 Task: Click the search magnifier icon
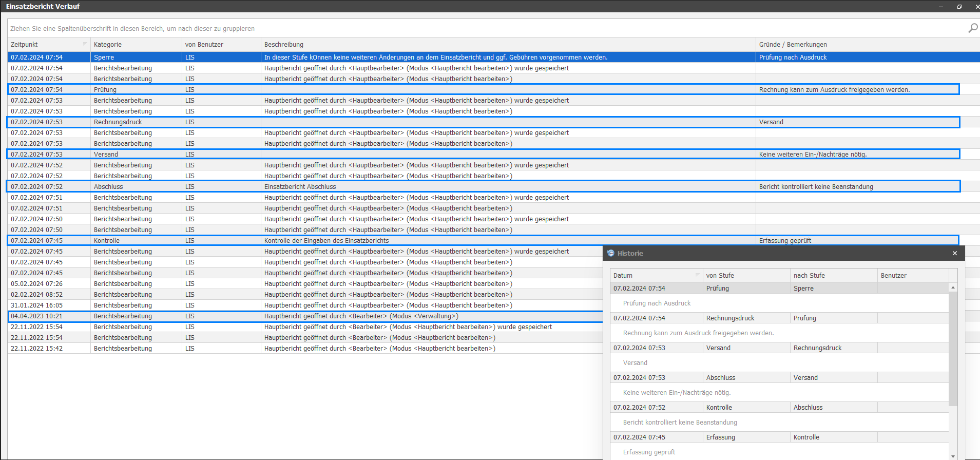click(972, 28)
